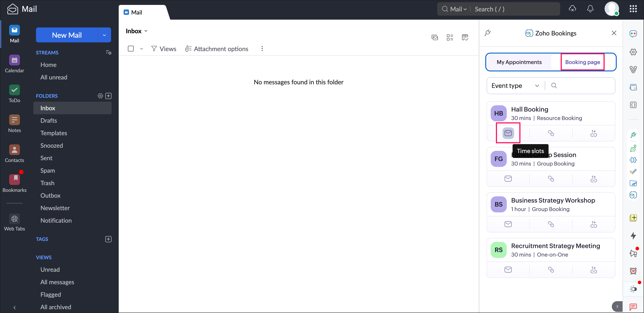This screenshot has width=644, height=313.
Task: Open the apps grid launcher icon
Action: click(633, 9)
